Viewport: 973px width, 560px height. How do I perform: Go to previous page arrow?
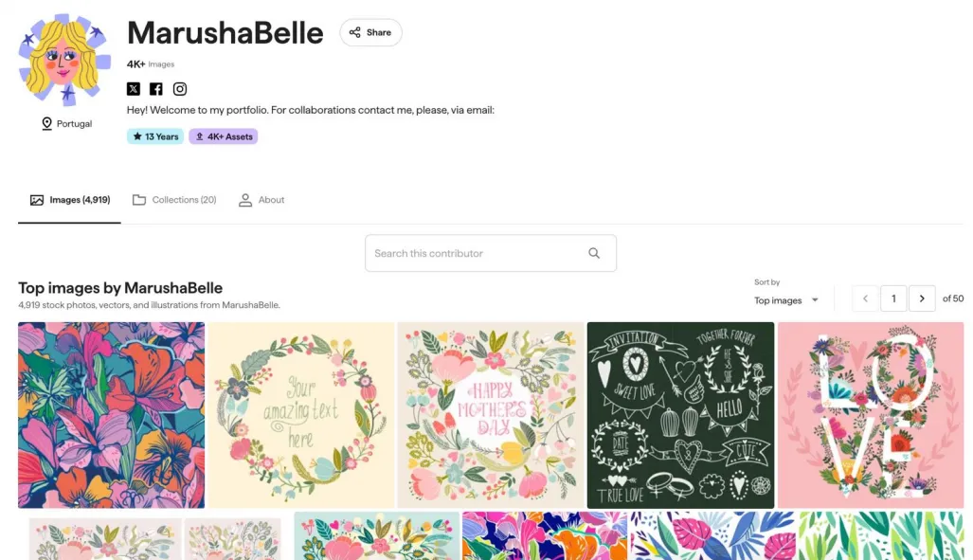[865, 299]
